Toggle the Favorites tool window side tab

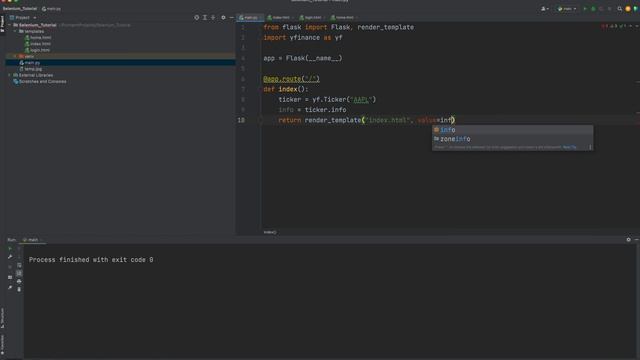click(x=2, y=345)
